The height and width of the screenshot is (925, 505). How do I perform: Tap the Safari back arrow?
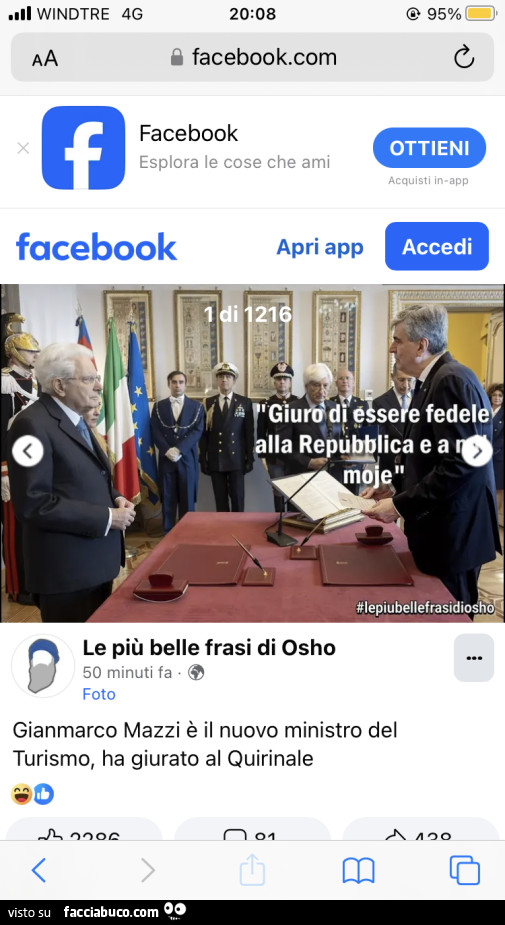click(x=38, y=870)
